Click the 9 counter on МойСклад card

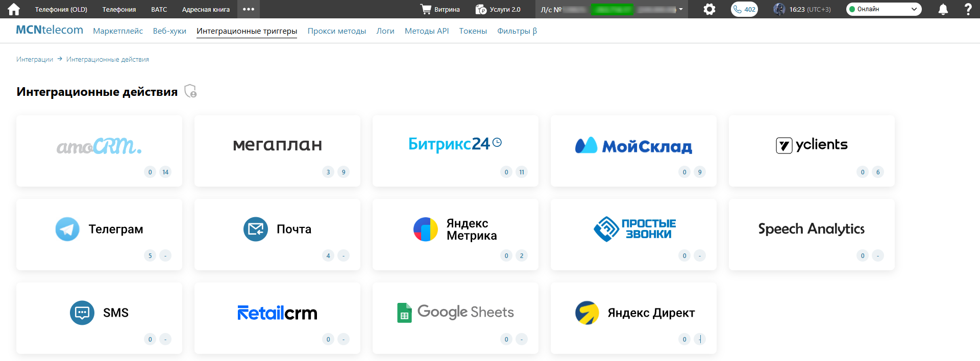click(x=700, y=172)
